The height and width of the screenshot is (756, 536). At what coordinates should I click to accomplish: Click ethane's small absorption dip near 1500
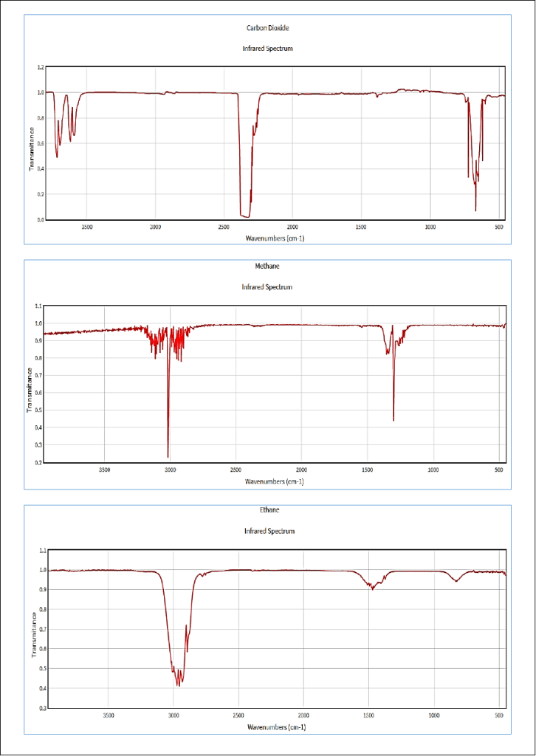click(x=373, y=588)
